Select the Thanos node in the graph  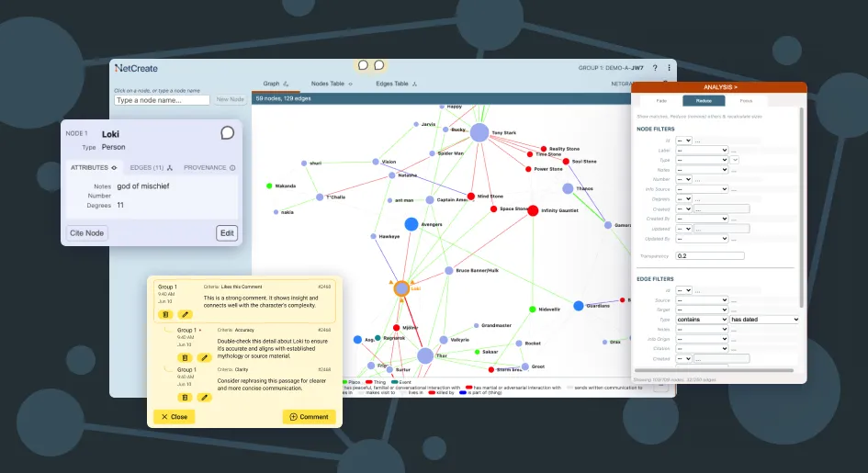(568, 188)
